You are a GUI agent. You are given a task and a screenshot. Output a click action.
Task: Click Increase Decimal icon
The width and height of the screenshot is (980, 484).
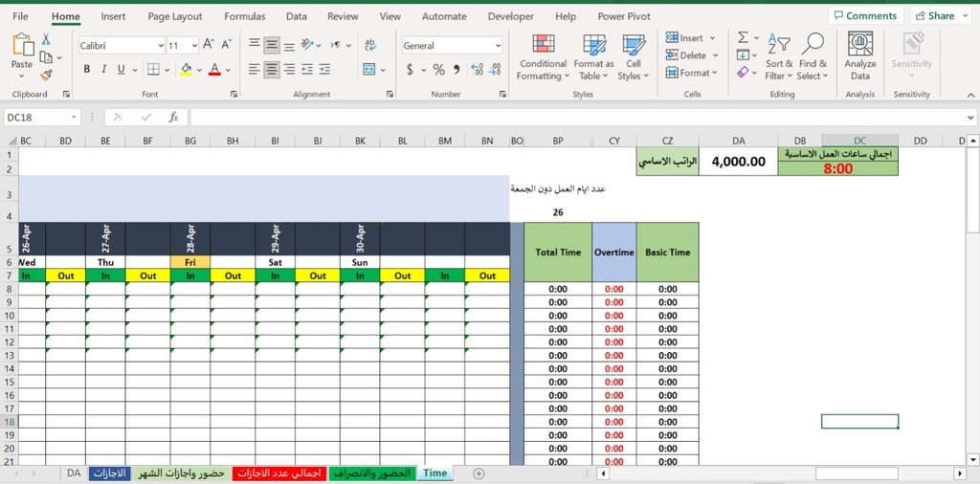click(x=478, y=69)
